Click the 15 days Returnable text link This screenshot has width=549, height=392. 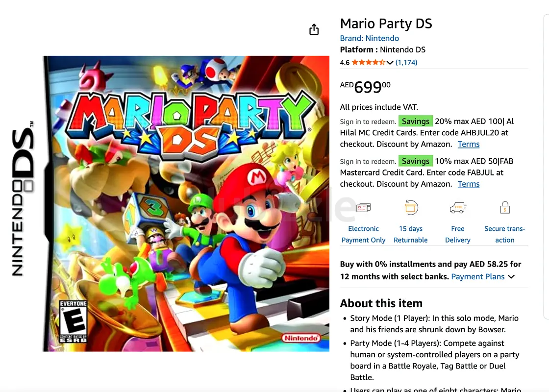click(411, 234)
